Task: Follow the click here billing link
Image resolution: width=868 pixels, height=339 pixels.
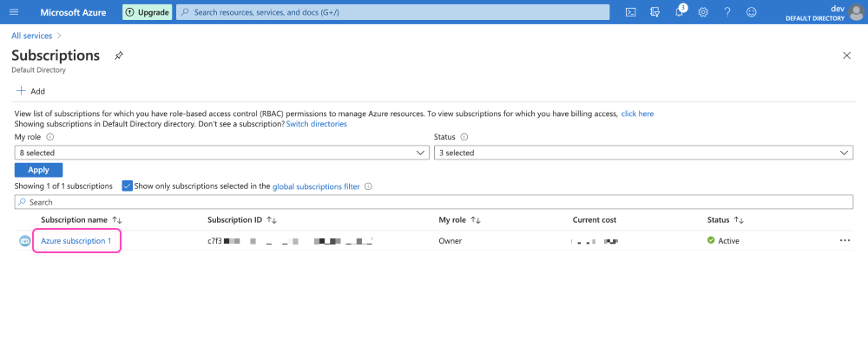Action: 637,114
